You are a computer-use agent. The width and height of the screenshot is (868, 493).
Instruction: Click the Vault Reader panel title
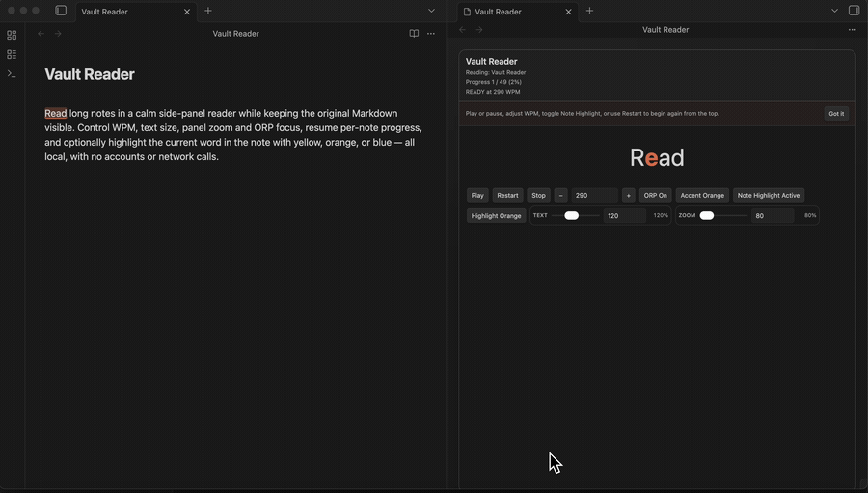coord(492,62)
